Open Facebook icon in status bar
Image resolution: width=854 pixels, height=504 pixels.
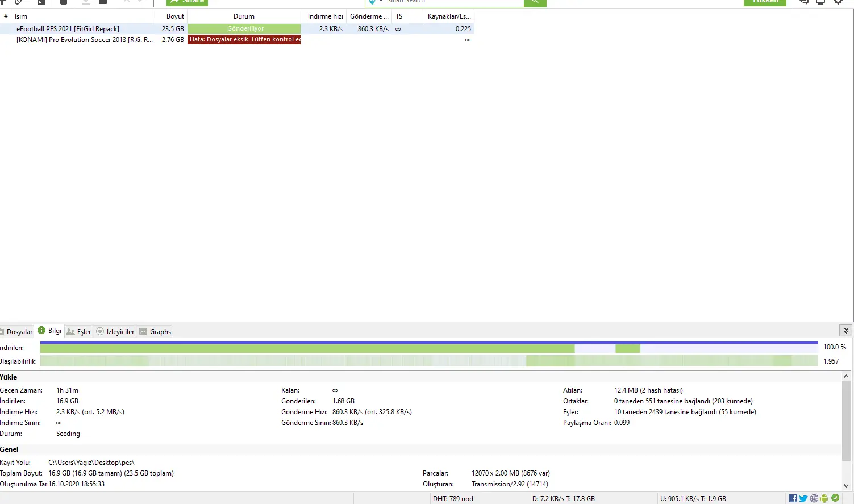coord(793,498)
